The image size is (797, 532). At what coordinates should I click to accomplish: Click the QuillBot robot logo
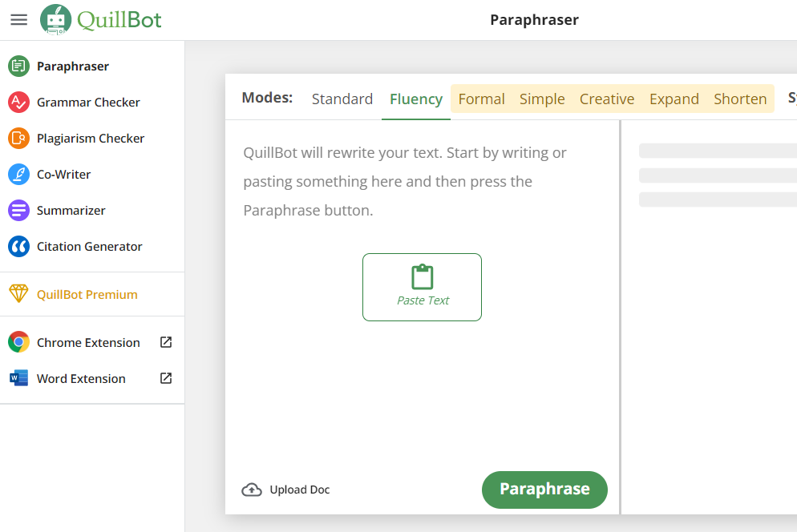click(x=55, y=20)
